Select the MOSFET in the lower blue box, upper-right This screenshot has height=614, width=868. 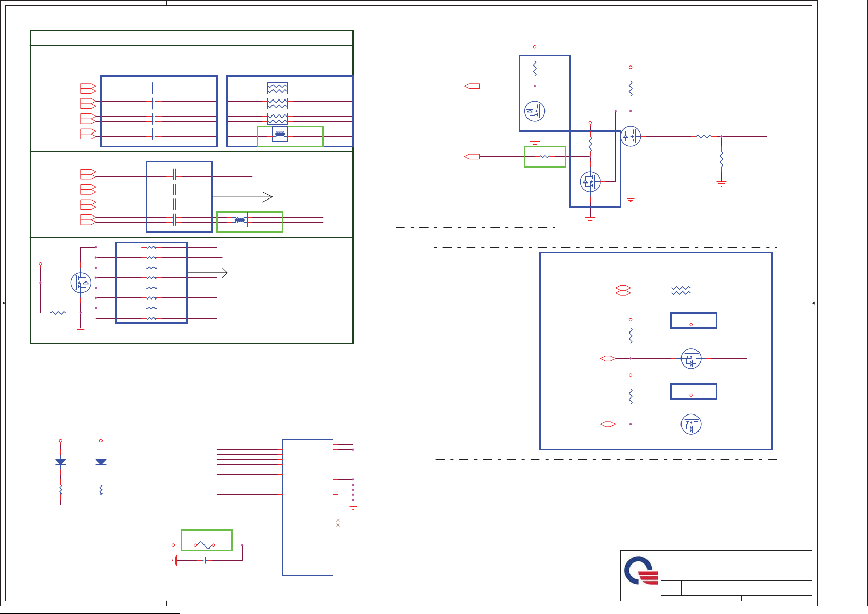(x=590, y=181)
